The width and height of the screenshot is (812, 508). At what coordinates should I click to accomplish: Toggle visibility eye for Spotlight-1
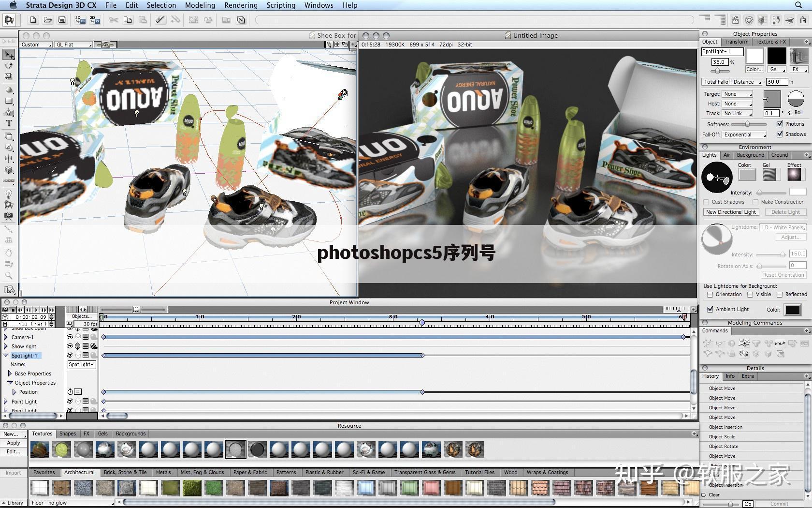pos(70,355)
